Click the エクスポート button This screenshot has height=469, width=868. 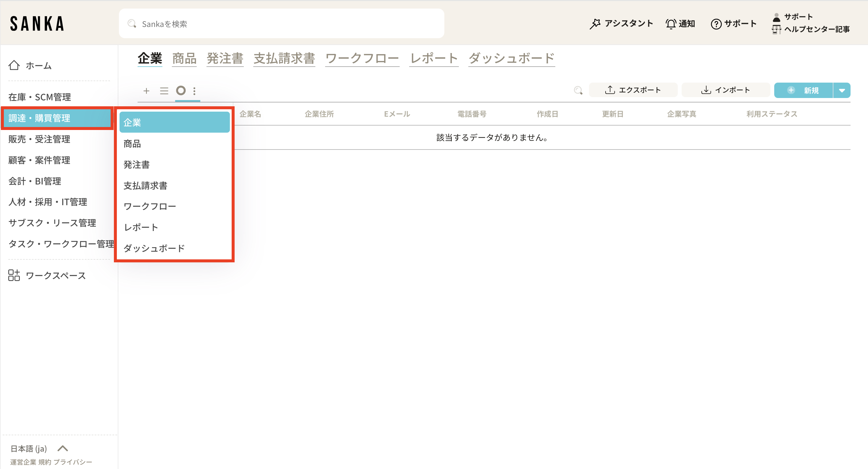pos(633,90)
